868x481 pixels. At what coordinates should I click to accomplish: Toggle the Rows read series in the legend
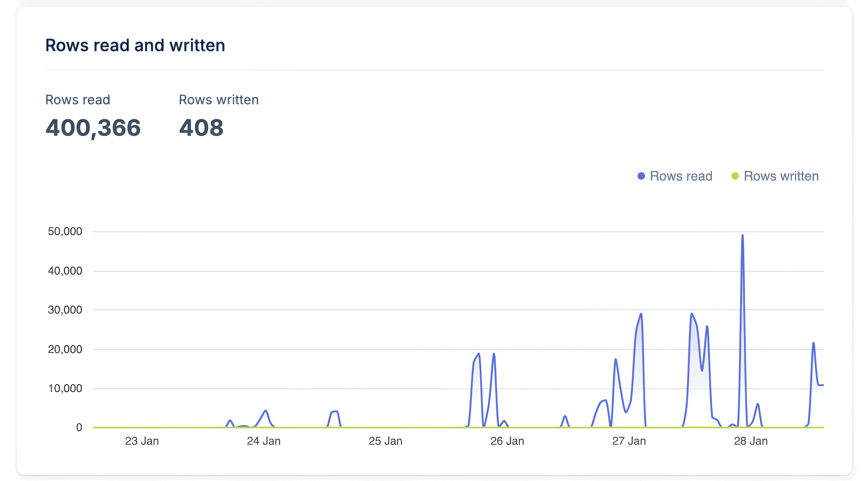point(681,176)
